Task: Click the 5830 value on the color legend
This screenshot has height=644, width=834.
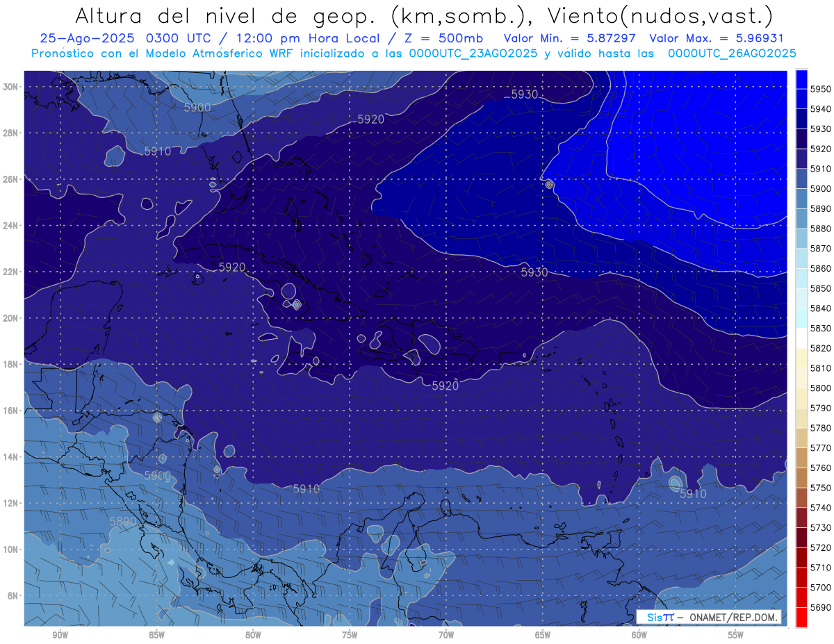Action: click(821, 328)
